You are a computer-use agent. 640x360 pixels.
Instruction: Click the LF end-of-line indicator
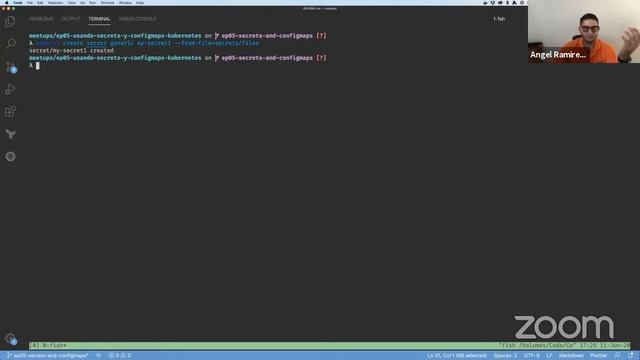[x=549, y=356]
